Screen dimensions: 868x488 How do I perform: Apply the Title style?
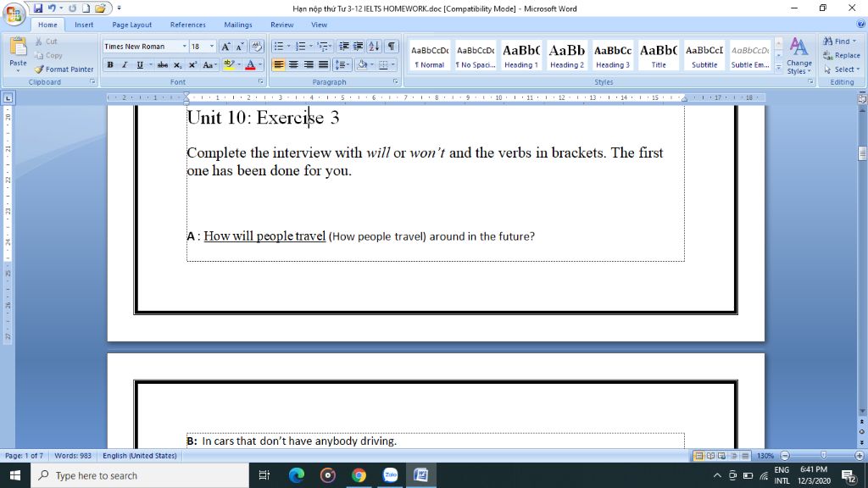(x=658, y=55)
